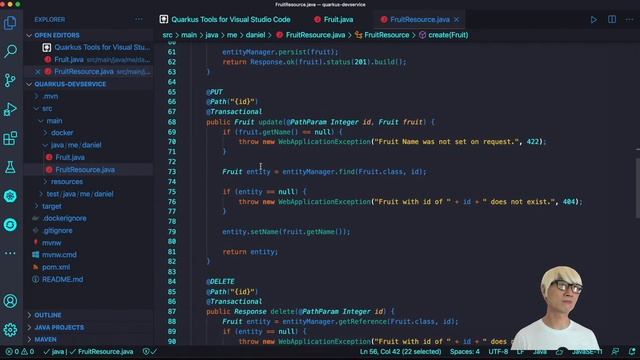Show additional views ellipsis in activity bar

10,253
